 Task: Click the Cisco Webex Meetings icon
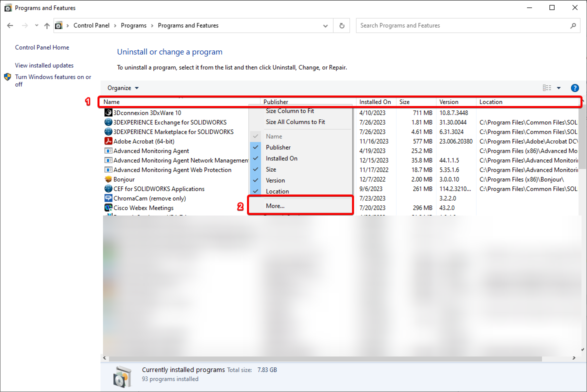point(108,208)
